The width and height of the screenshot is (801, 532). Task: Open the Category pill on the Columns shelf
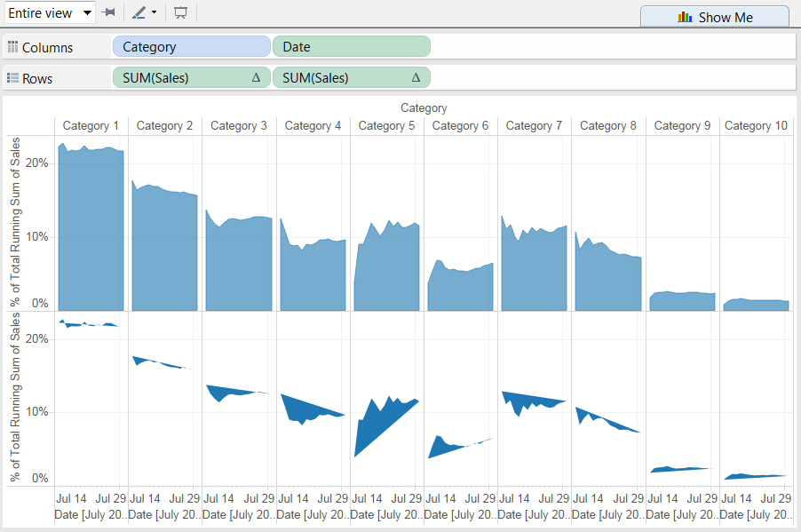click(x=191, y=45)
